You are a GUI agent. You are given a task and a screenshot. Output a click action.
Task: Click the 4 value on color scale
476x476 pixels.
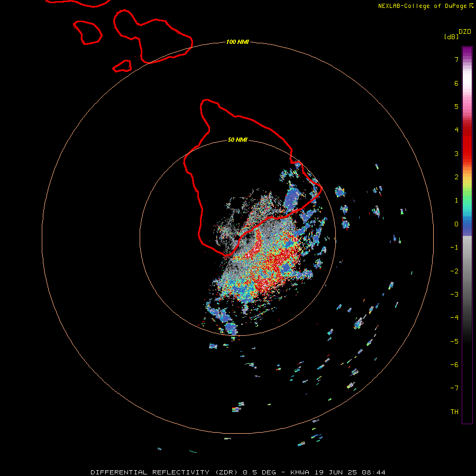pyautogui.click(x=456, y=130)
